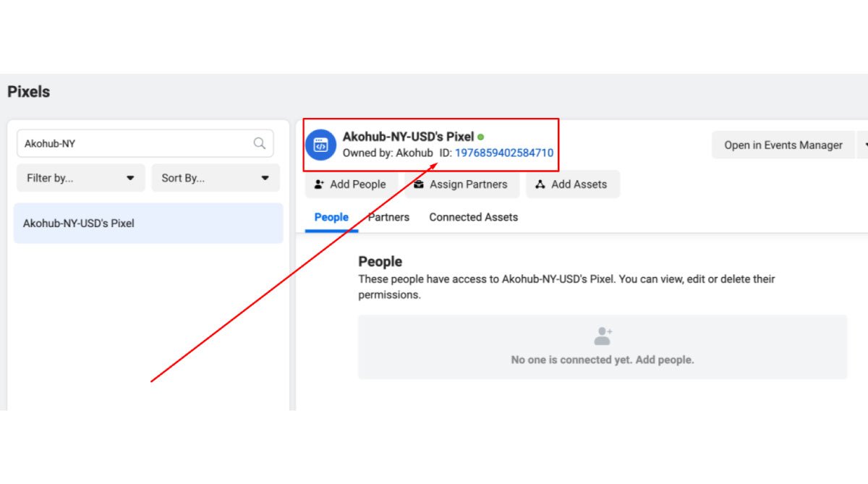Click the Pixels page heading

click(x=29, y=92)
